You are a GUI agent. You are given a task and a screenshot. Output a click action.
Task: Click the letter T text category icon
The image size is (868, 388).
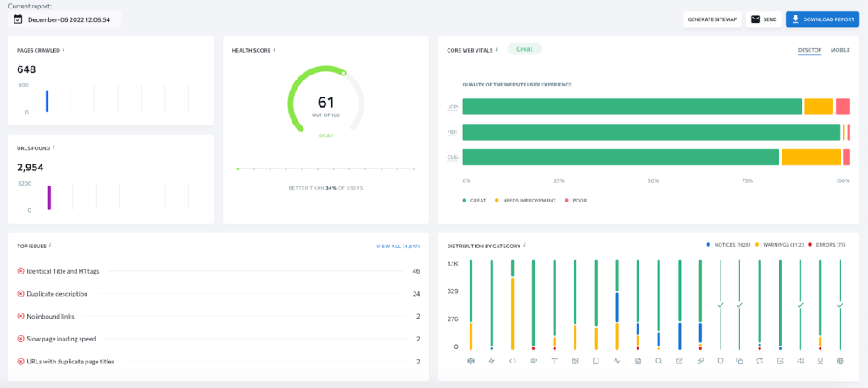(x=554, y=361)
